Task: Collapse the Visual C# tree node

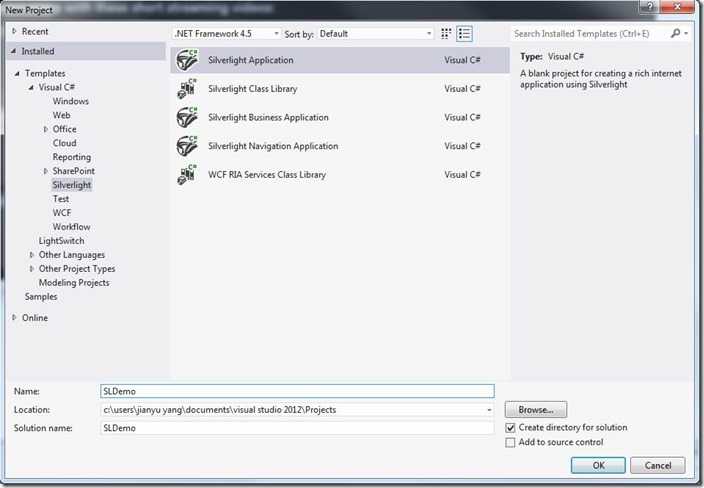Action: (x=31, y=87)
